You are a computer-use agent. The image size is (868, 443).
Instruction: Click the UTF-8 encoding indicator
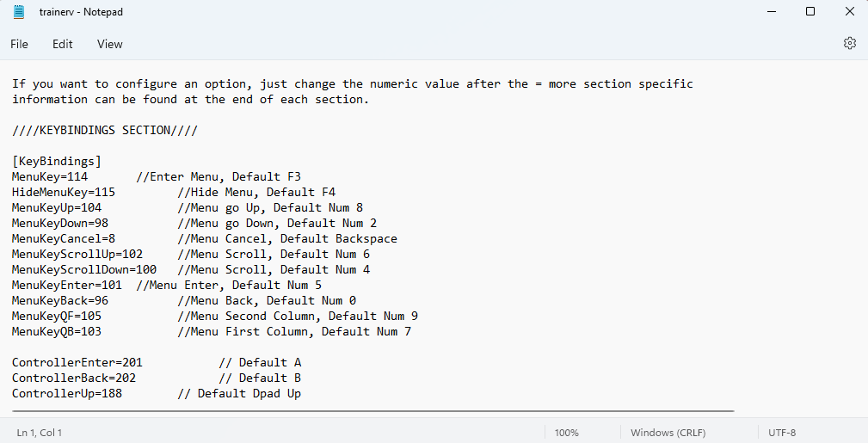782,433
